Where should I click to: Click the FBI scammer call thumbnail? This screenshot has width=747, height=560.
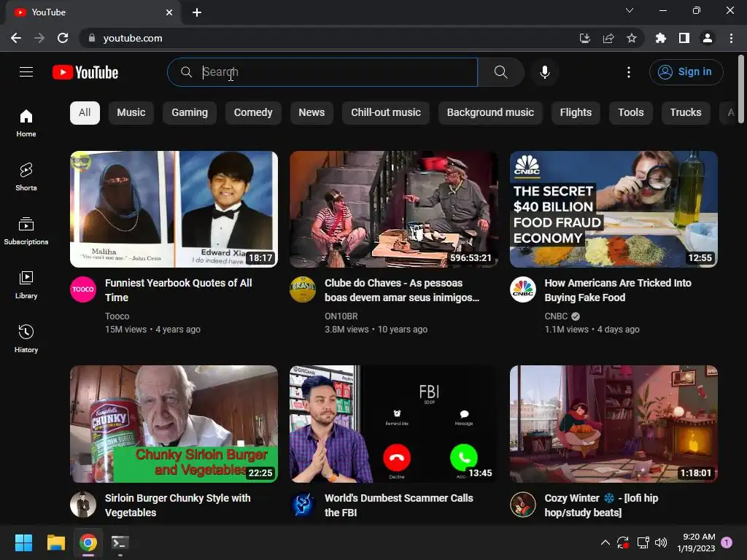(x=393, y=424)
